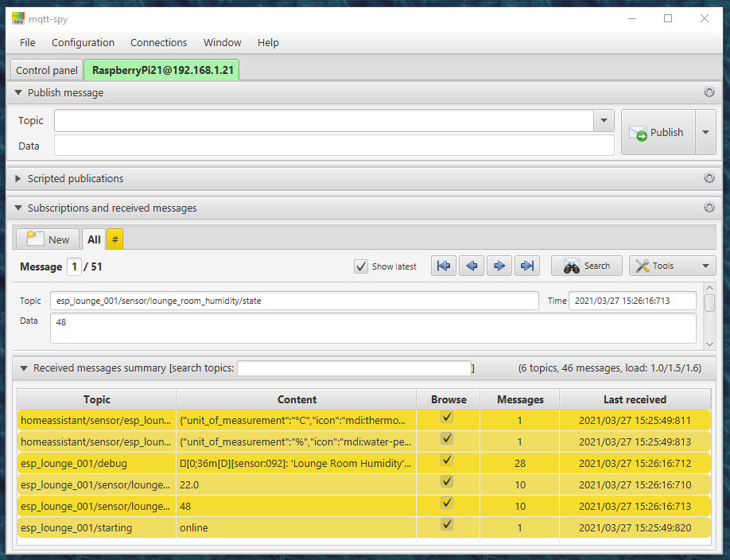Image resolution: width=730 pixels, height=560 pixels.
Task: Uncheck Browse for esp_lounge_001/debug topic
Action: (447, 460)
